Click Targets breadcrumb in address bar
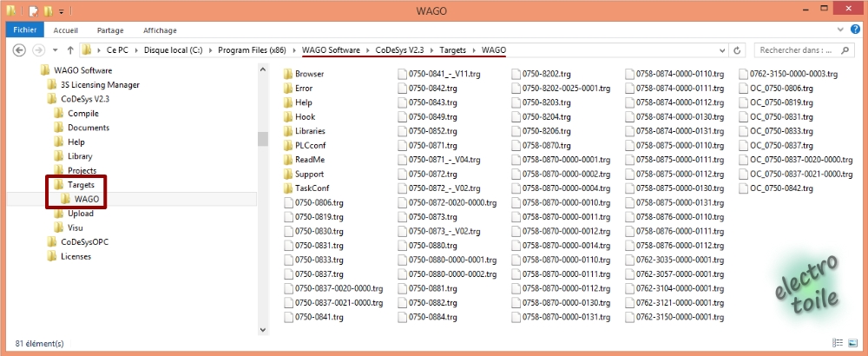Viewport: 868px width, 356px height. coord(453,50)
